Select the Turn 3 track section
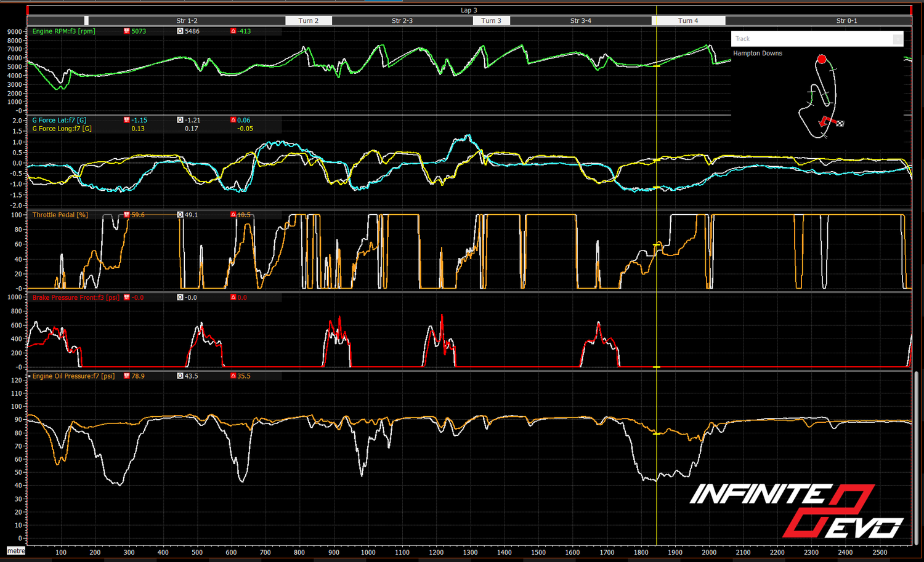Image resolution: width=924 pixels, height=562 pixels. click(491, 21)
